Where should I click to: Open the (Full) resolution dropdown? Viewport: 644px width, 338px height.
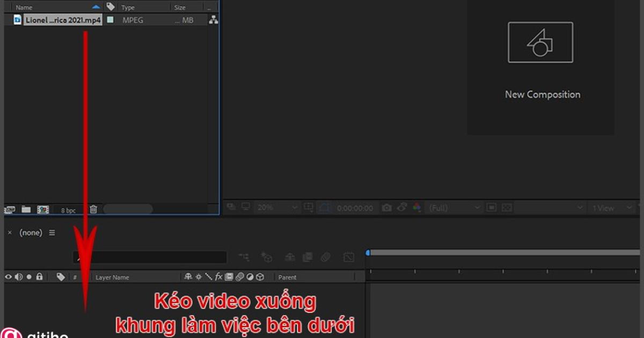[452, 207]
